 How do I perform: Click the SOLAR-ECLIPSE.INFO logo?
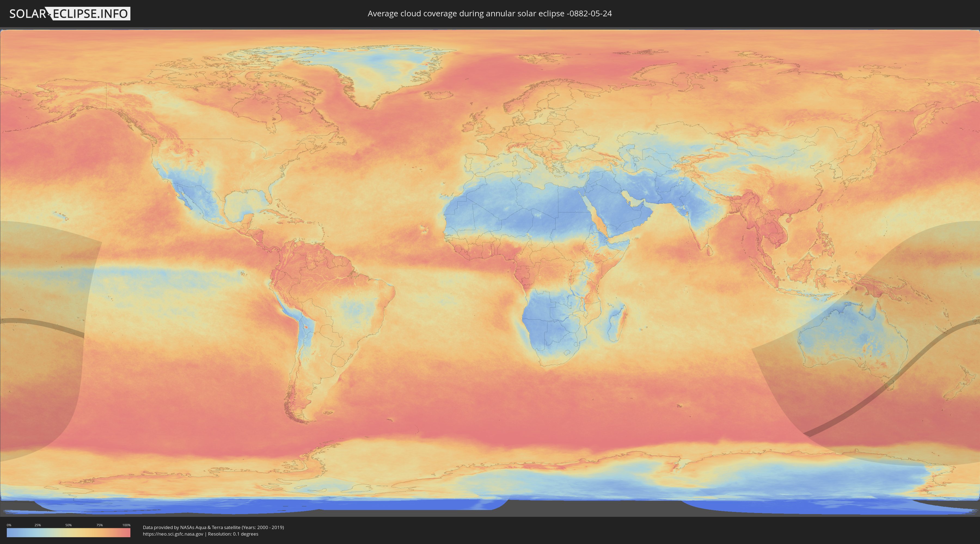69,14
